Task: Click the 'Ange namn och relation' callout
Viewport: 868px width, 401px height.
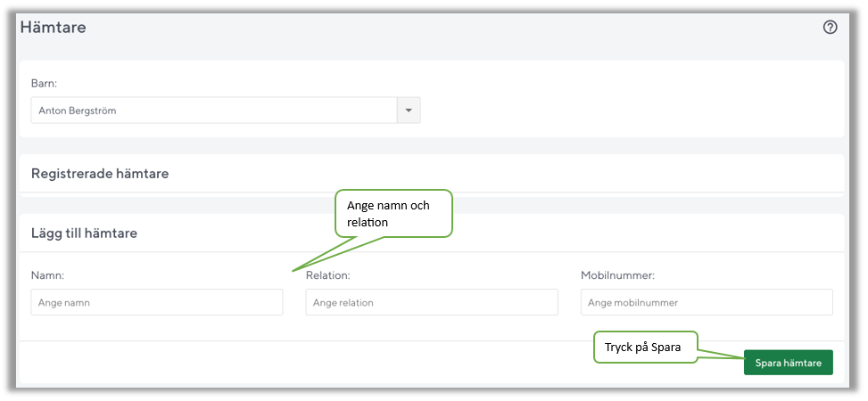Action: tap(393, 214)
